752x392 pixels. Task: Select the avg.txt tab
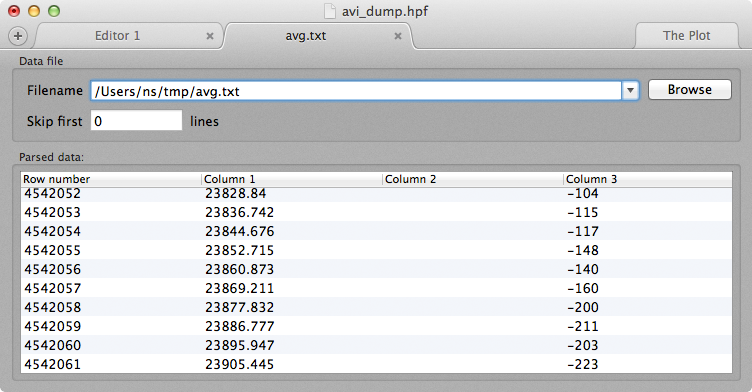coord(306,36)
